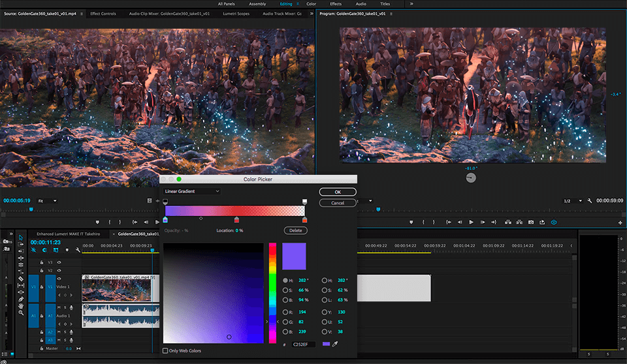Screen dimensions: 627x364
Task: Confirm the Color Picker with OK
Action: click(x=338, y=192)
